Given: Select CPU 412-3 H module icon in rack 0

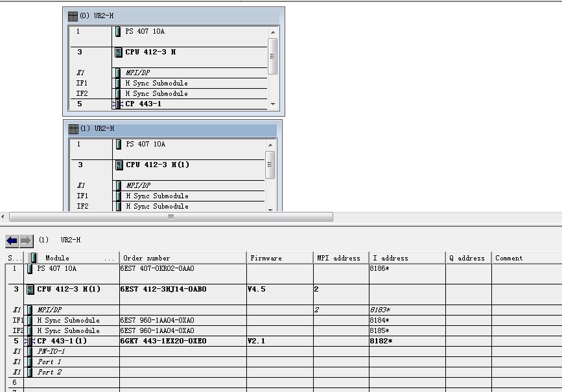Looking at the screenshot, I should tap(119, 52).
